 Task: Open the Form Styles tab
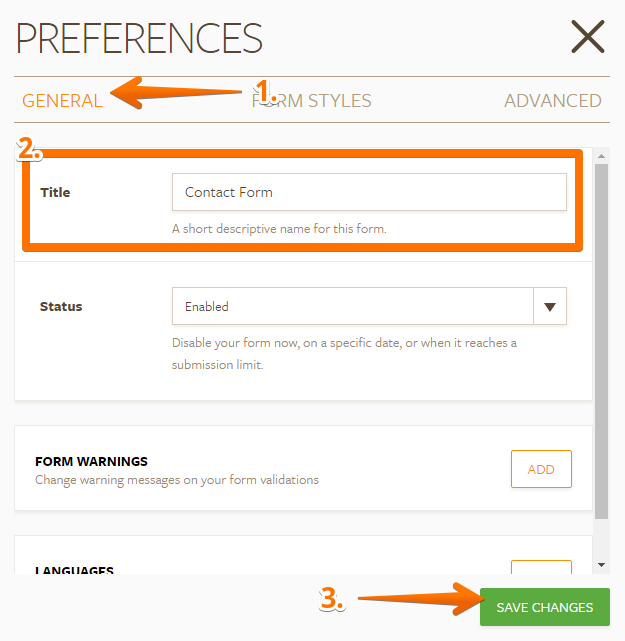312,100
